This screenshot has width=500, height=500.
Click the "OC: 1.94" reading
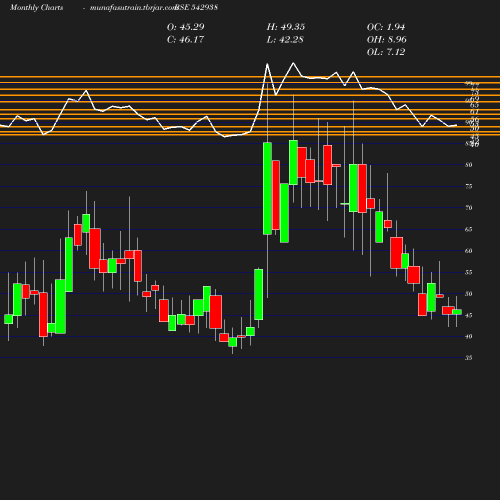pos(386,27)
